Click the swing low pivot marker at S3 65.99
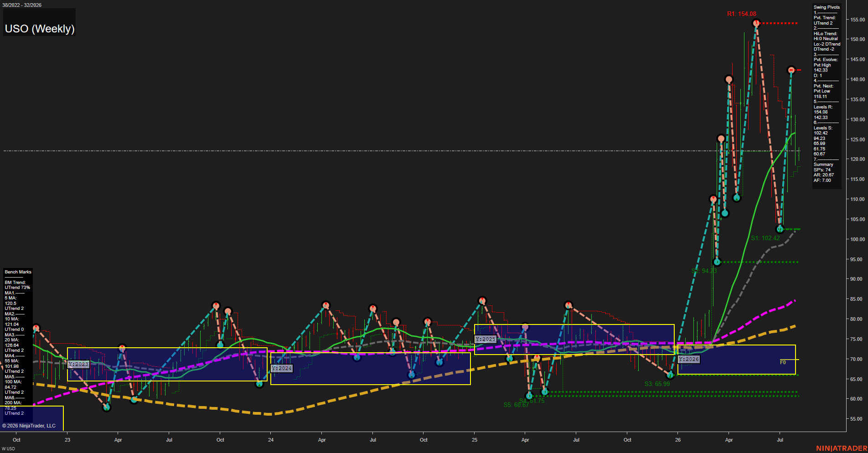 [670, 375]
